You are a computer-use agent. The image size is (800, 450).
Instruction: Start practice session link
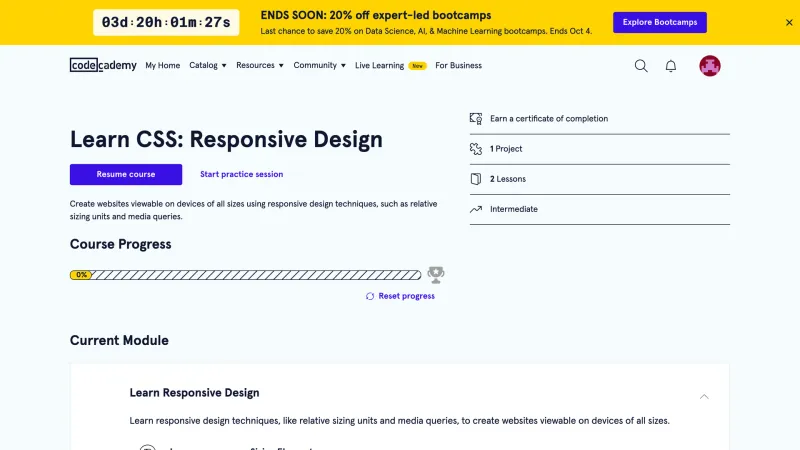coord(241,174)
